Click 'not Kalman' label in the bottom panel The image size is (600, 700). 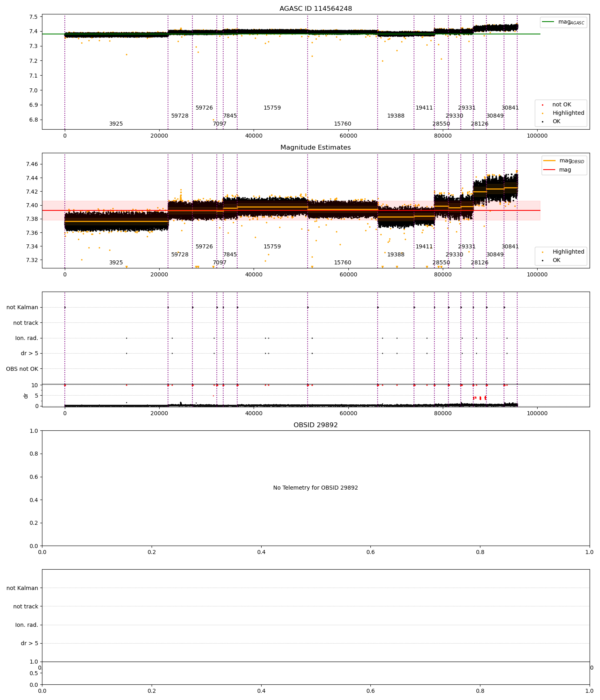(22, 588)
